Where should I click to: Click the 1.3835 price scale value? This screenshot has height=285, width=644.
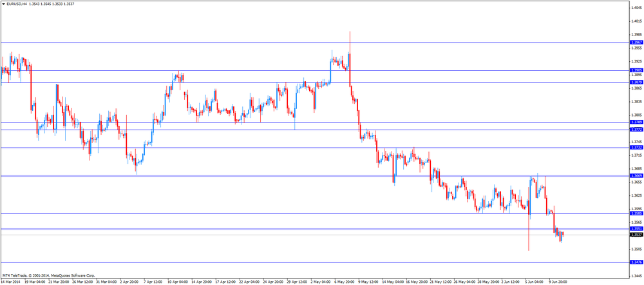click(x=636, y=102)
